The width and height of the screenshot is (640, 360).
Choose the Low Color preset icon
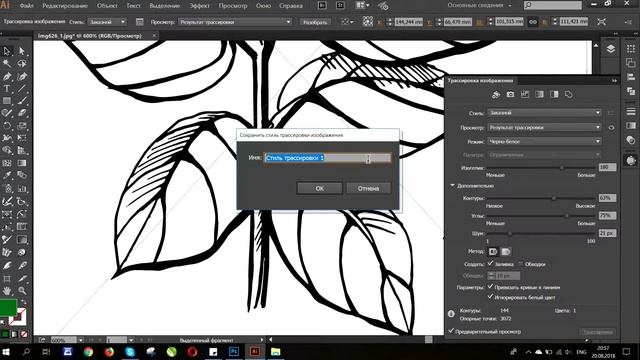(x=525, y=95)
